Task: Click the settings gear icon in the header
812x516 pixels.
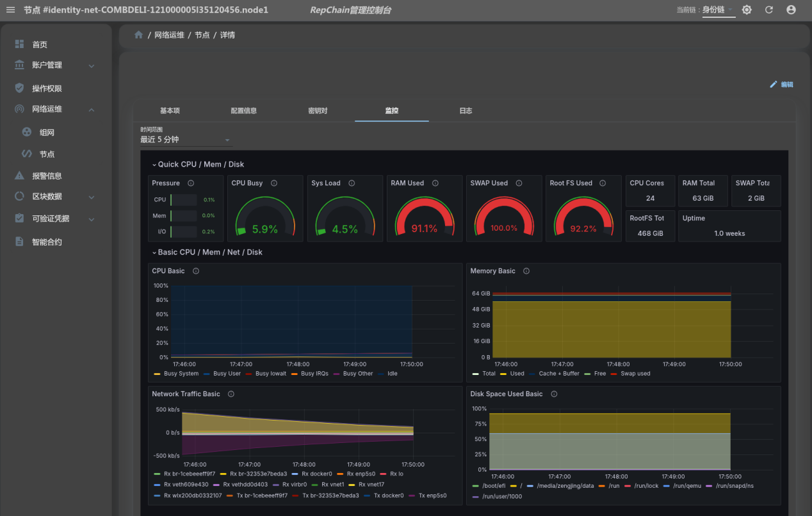Action: pyautogui.click(x=747, y=10)
